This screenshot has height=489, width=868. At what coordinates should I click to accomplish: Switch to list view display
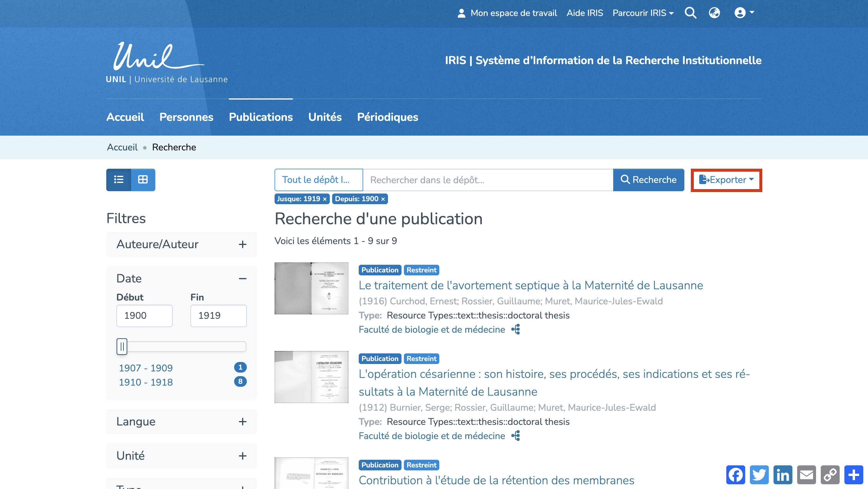(119, 180)
